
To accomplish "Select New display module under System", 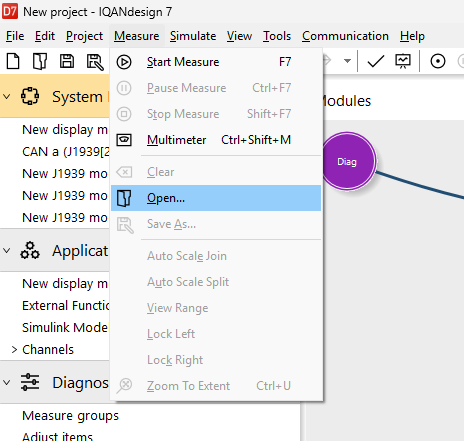I will coord(65,130).
